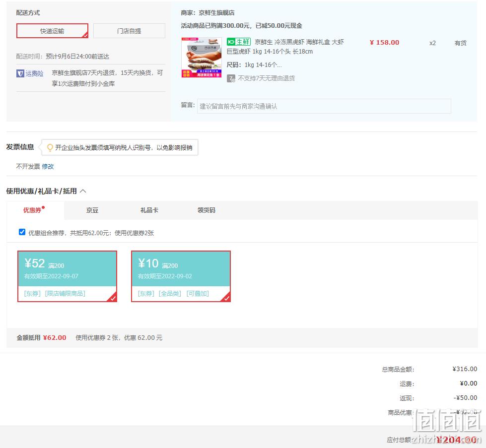
Task: Click the 尺码 size specification text
Action: pos(254,65)
